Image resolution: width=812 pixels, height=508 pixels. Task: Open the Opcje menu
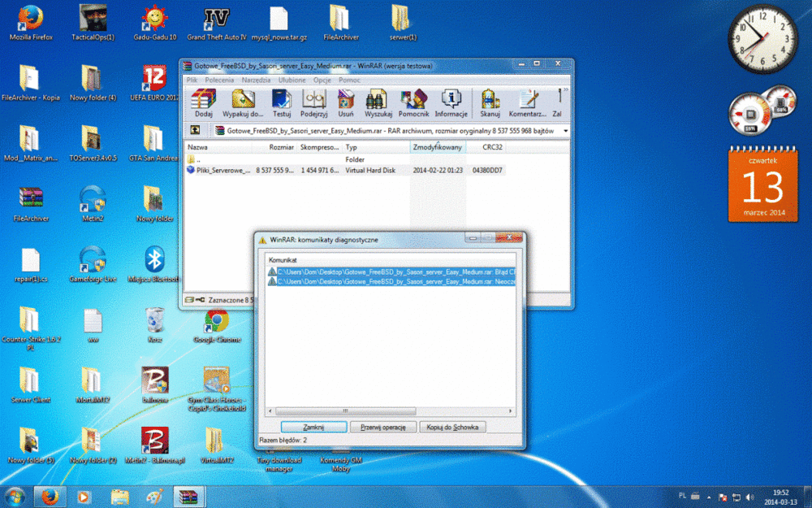click(322, 80)
